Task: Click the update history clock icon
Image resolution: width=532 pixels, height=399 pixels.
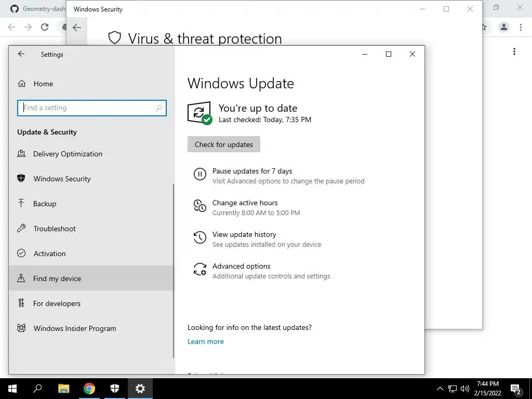Action: (200, 237)
